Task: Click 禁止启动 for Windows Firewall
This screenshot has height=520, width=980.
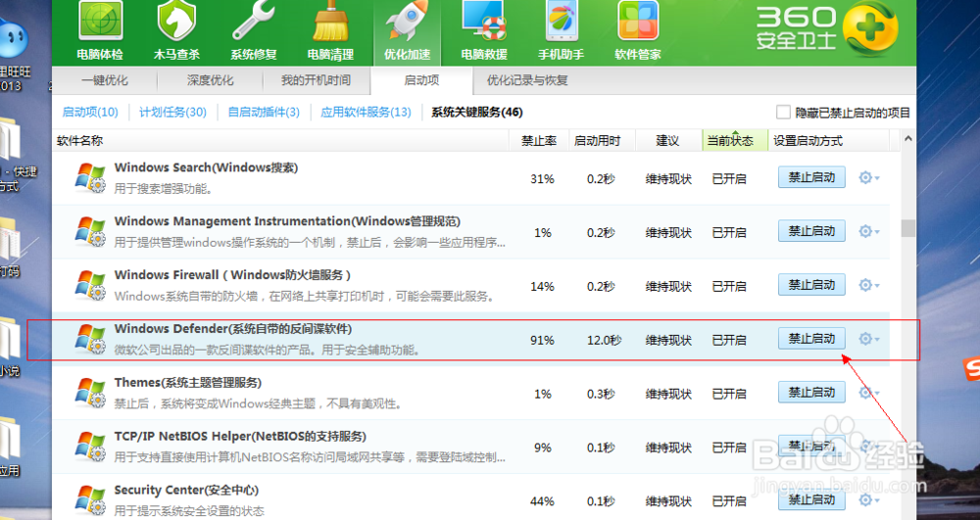Action: (811, 285)
